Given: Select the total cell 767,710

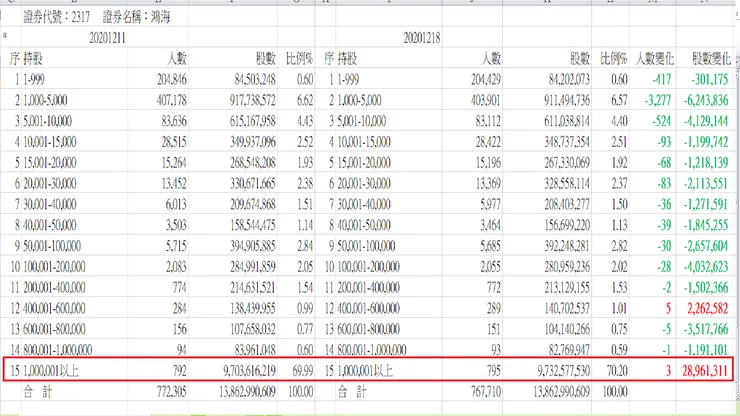Looking at the screenshot, I should (x=486, y=391).
